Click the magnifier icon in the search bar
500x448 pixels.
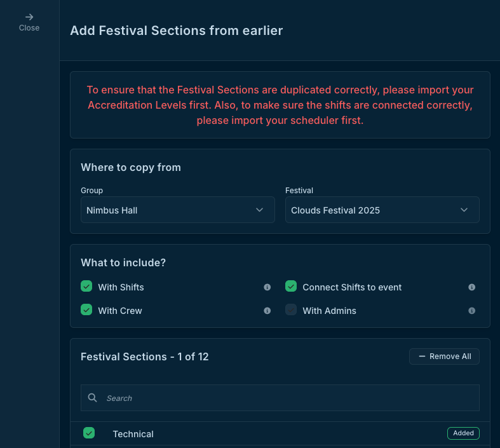[x=93, y=398]
